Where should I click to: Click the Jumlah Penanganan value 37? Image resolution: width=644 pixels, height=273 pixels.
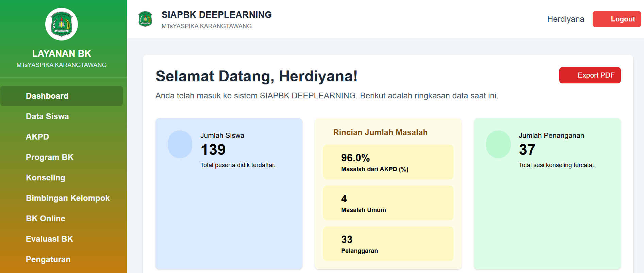pyautogui.click(x=527, y=150)
